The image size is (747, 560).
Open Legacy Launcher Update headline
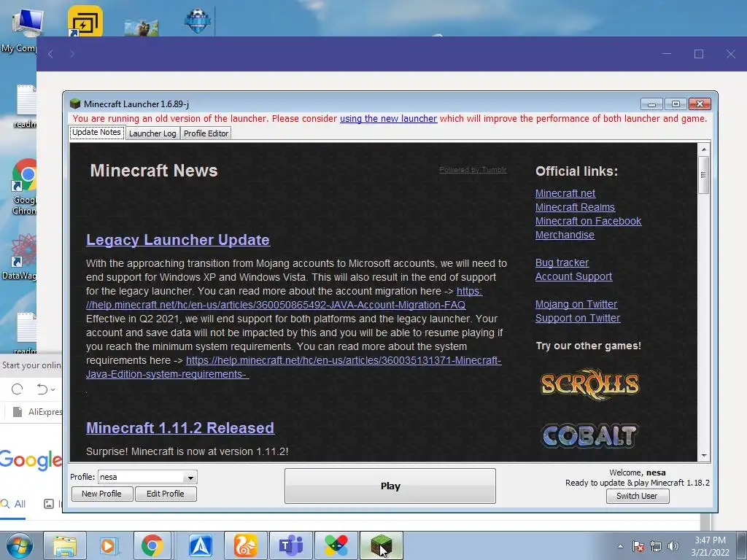click(x=178, y=239)
